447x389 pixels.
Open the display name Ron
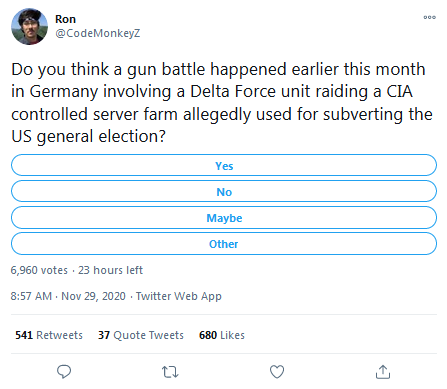click(65, 19)
